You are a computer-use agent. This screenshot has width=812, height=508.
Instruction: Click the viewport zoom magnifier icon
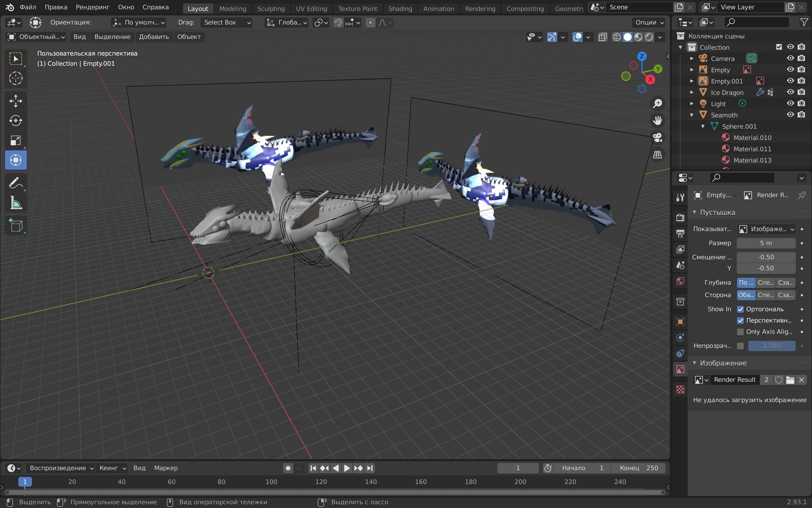[657, 104]
